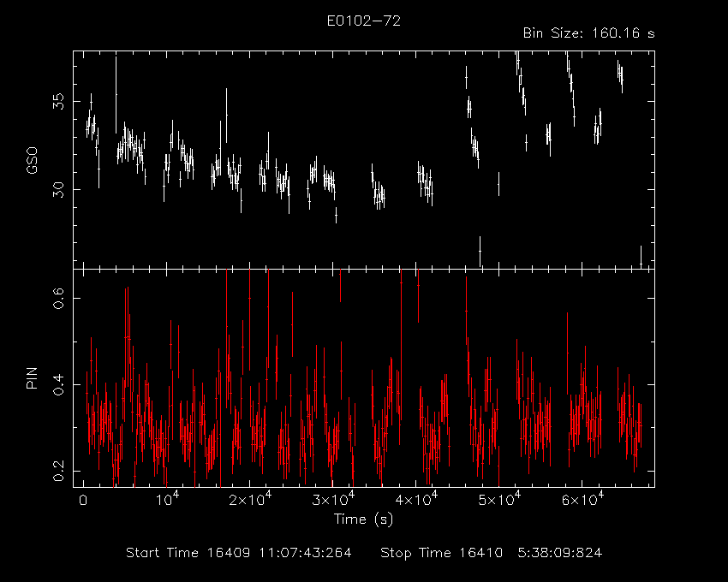Viewport: 728px width, 582px height.
Task: Click the PIN tick label 0.6
Action: [x=58, y=298]
